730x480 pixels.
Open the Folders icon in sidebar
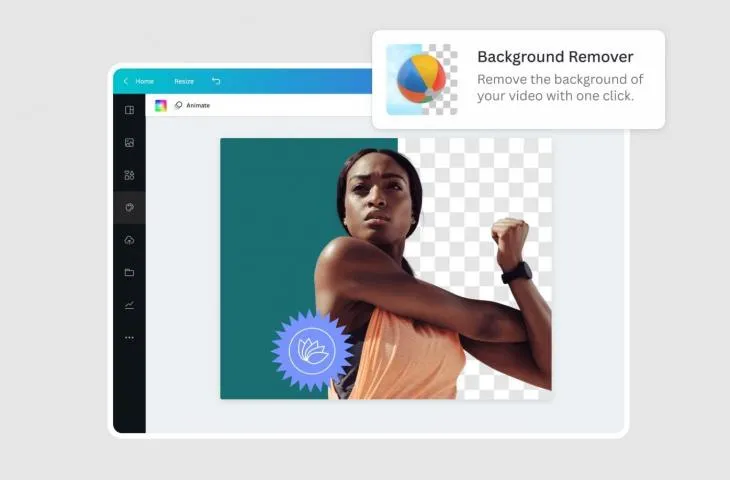[129, 273]
